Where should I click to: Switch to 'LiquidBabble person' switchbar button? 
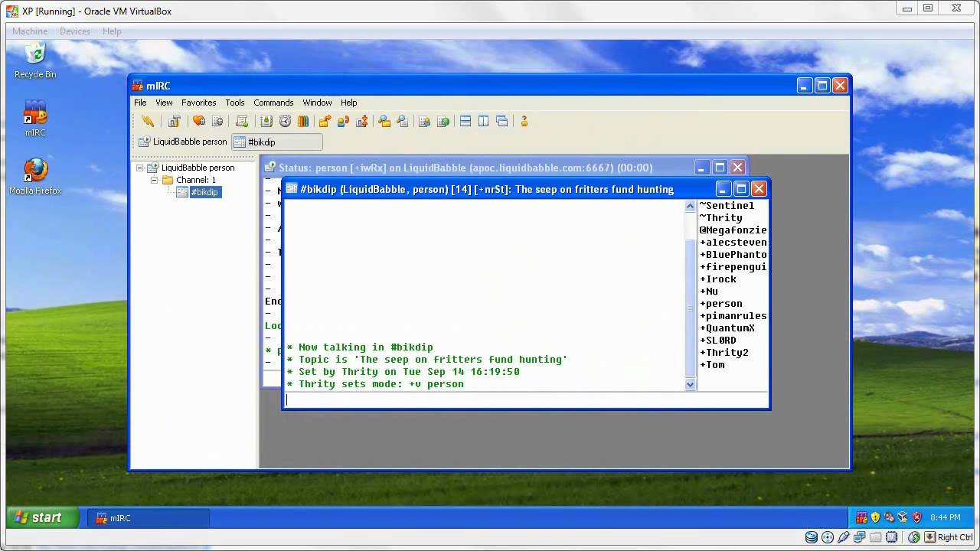coord(182,142)
